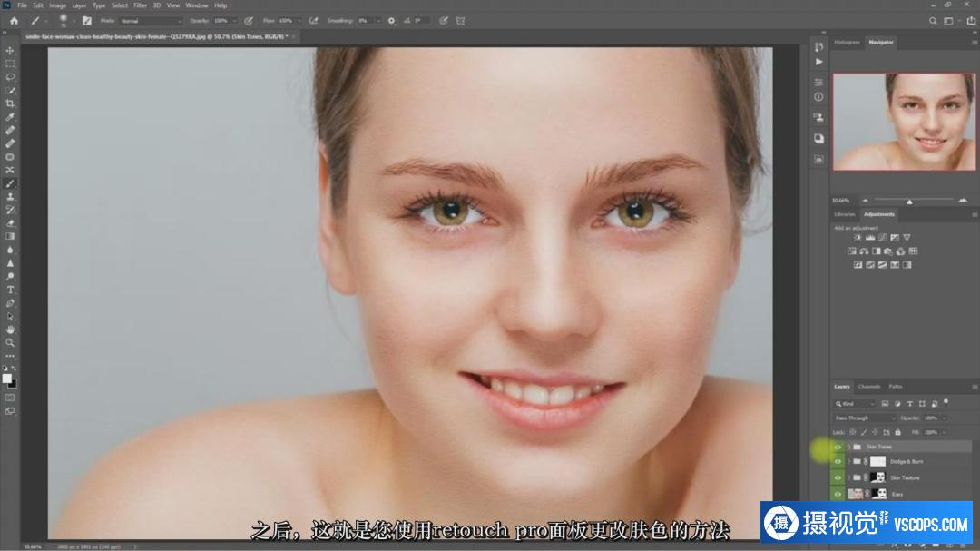Select the Gradient tool
Viewport: 980px width, 551px height.
[10, 236]
